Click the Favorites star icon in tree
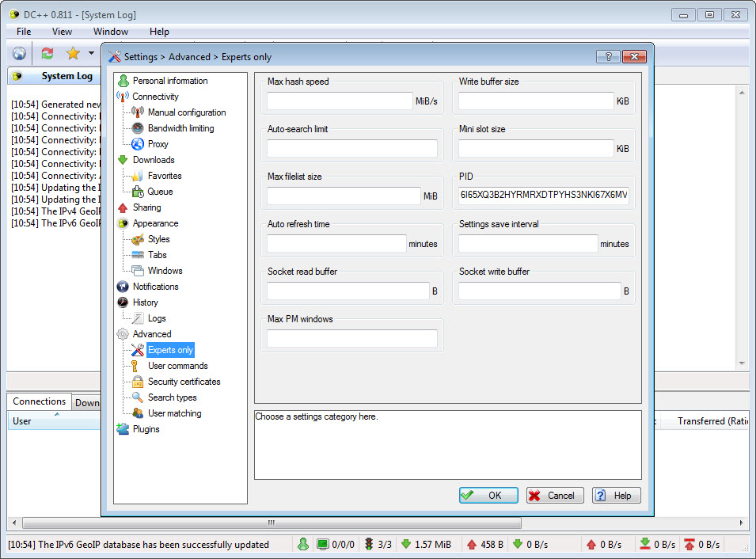Screen dimensions: 756x559 138,176
